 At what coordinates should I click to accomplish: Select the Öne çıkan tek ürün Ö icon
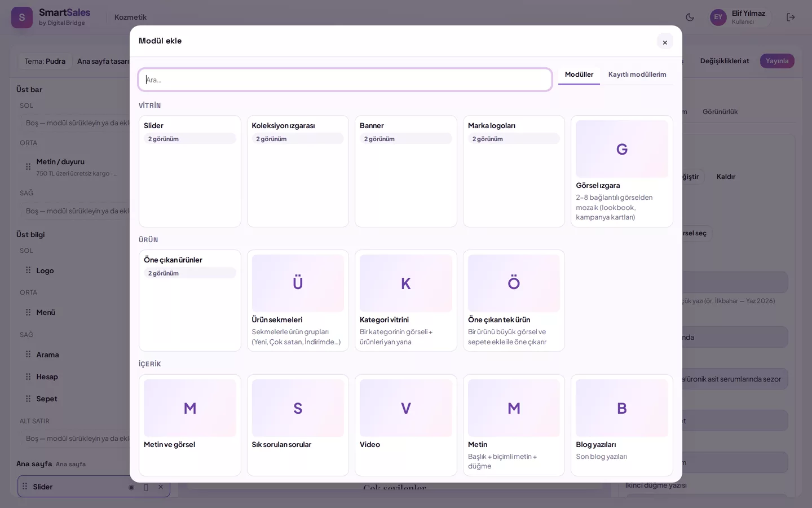click(x=514, y=283)
